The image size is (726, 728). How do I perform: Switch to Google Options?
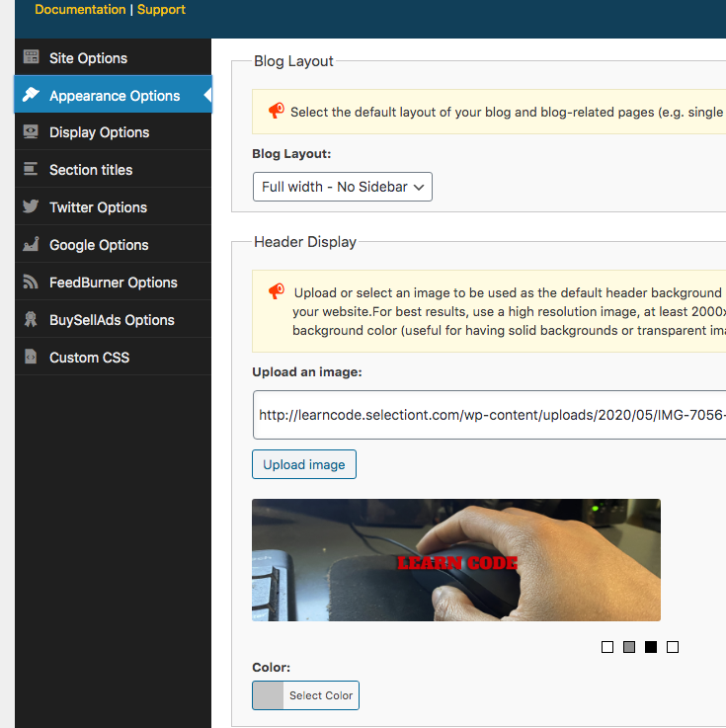click(113, 245)
